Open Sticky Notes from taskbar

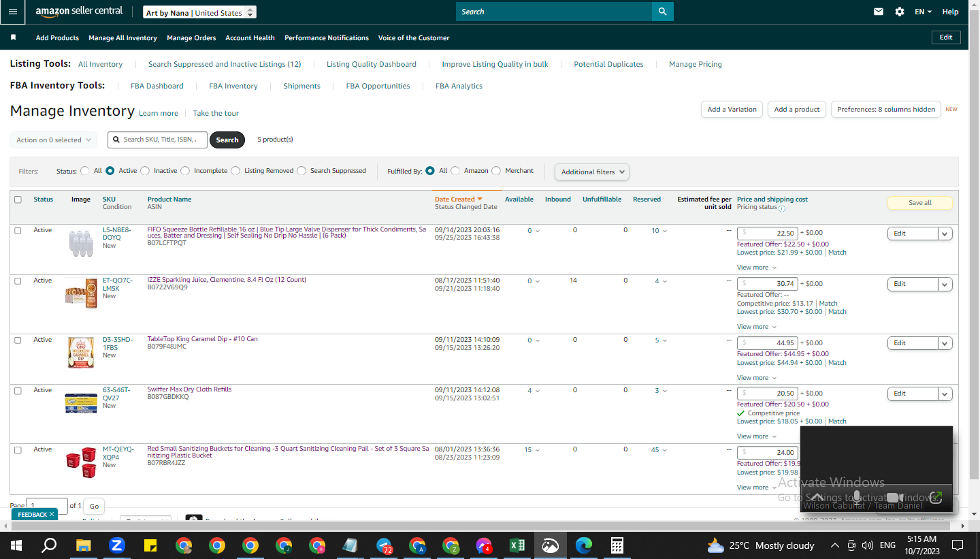coord(150,545)
